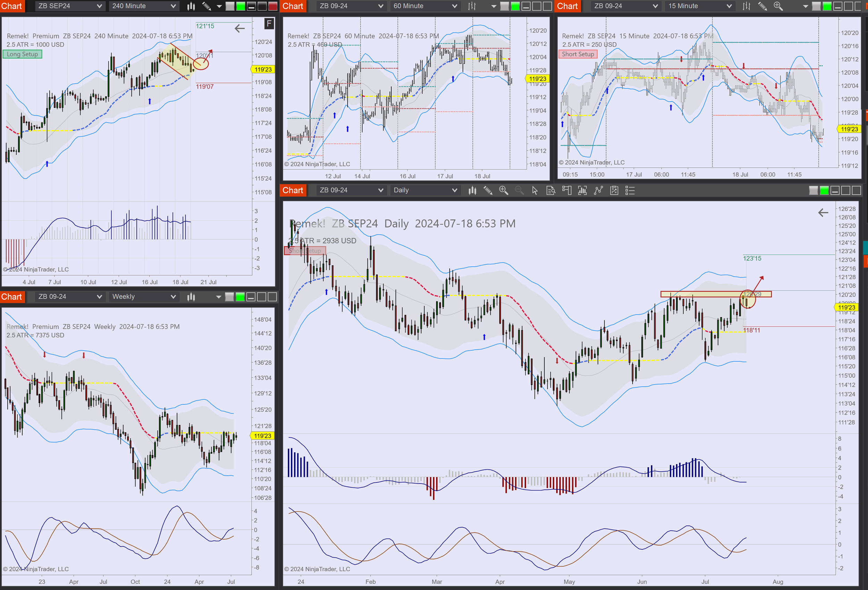Screen dimensions: 868x590
Task: Click bar style icon on 15 Minute chart
Action: point(746,6)
